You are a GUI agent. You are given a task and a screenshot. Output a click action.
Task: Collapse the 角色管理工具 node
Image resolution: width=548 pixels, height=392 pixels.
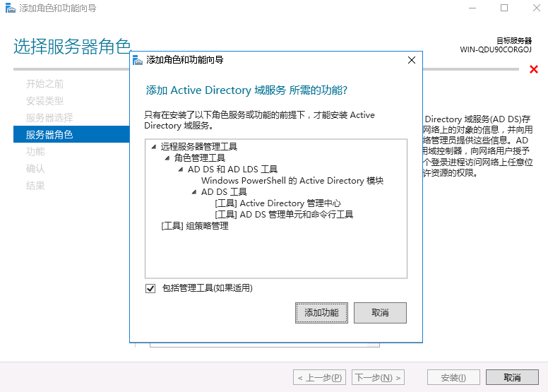pos(167,158)
